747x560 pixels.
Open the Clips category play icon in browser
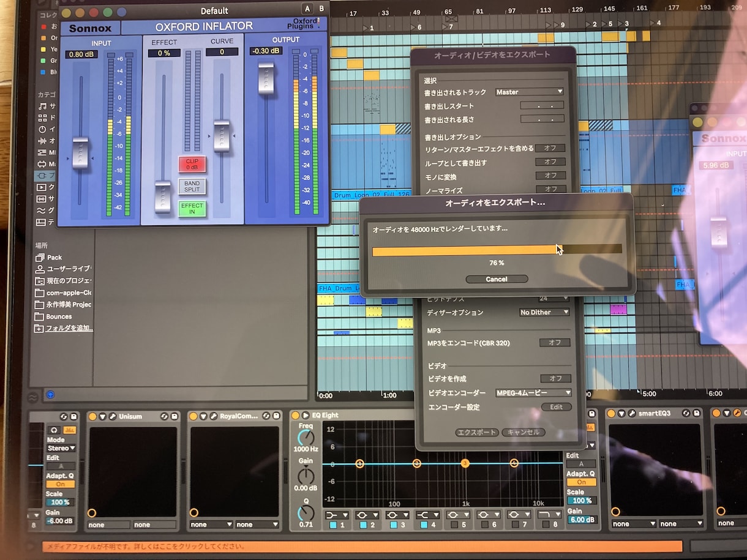(42, 187)
